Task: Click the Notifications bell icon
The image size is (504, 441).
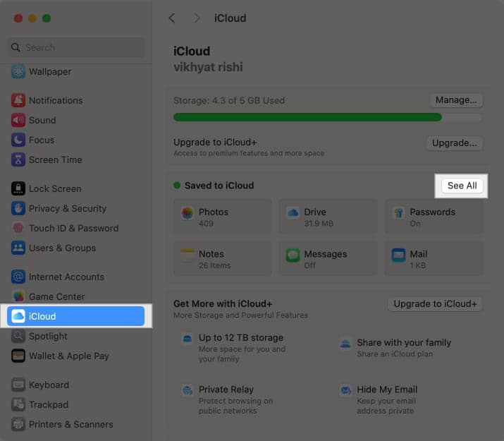Action: 18,100
